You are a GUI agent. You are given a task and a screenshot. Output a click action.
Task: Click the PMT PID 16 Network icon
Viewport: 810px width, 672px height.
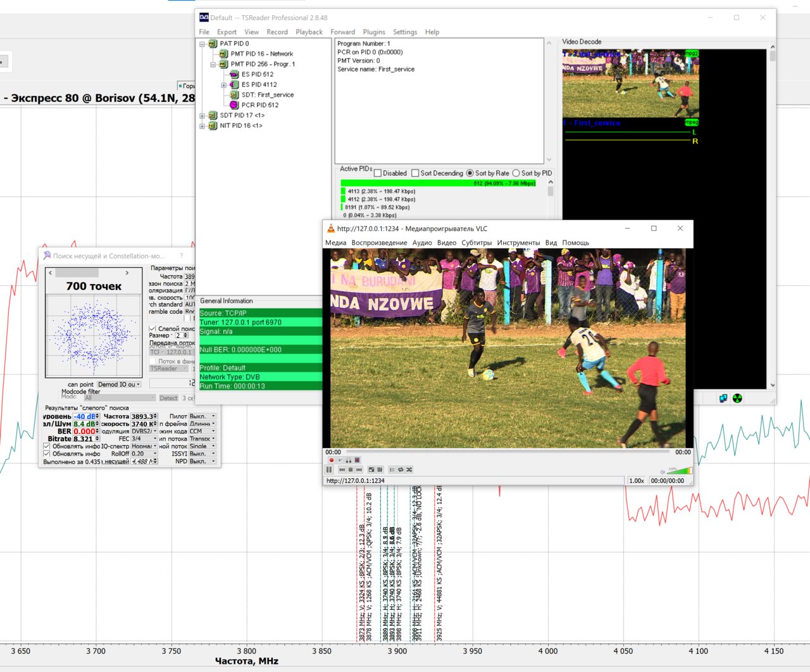point(223,54)
